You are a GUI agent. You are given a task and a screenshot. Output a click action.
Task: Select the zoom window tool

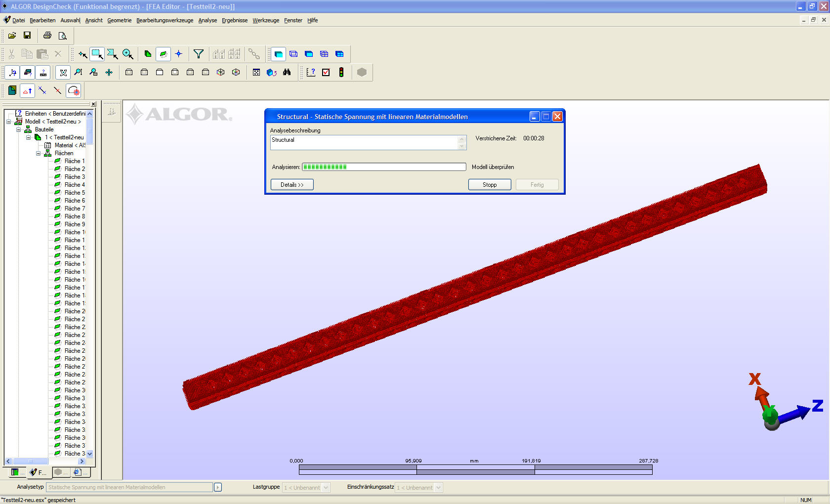point(93,73)
